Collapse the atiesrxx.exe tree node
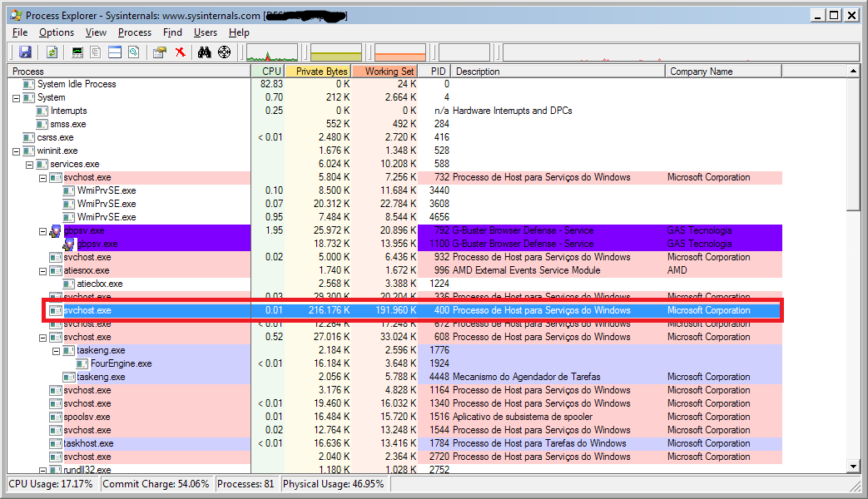 click(x=42, y=271)
